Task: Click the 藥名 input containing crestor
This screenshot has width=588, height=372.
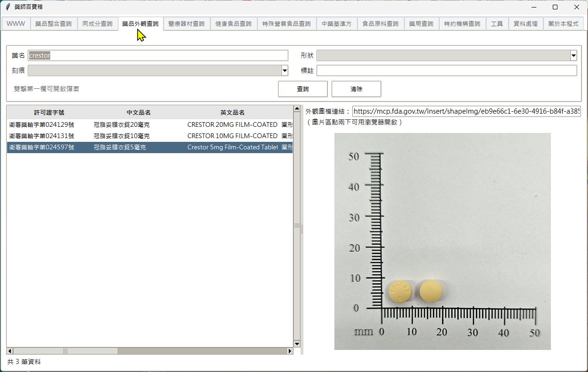Action: coord(158,55)
